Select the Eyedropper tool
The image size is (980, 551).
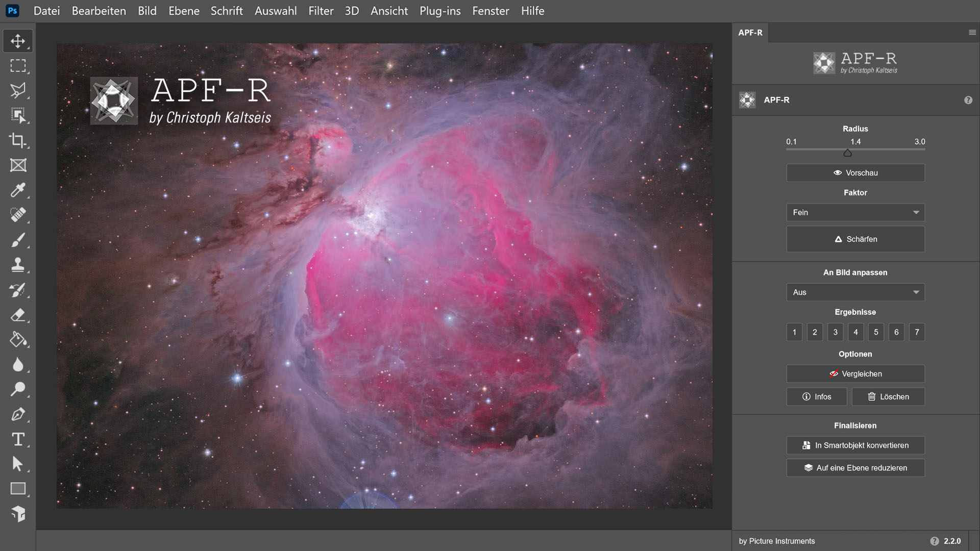[18, 190]
